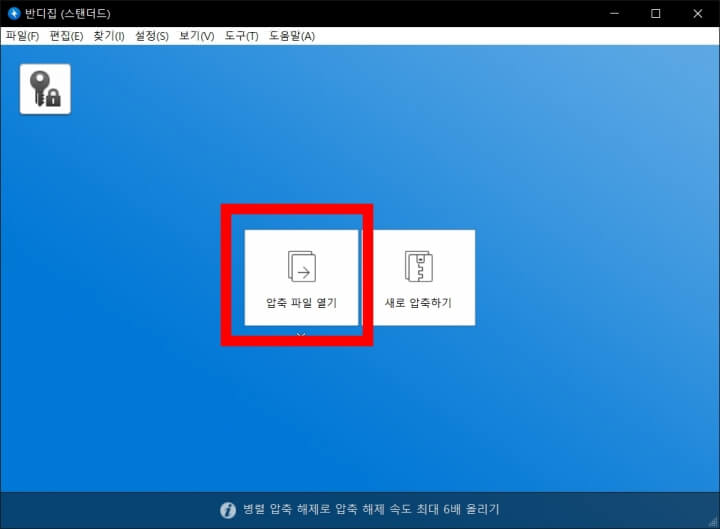Viewport: 720px width, 529px height.
Task: Click the 새로 압축하기 button
Action: (x=418, y=278)
